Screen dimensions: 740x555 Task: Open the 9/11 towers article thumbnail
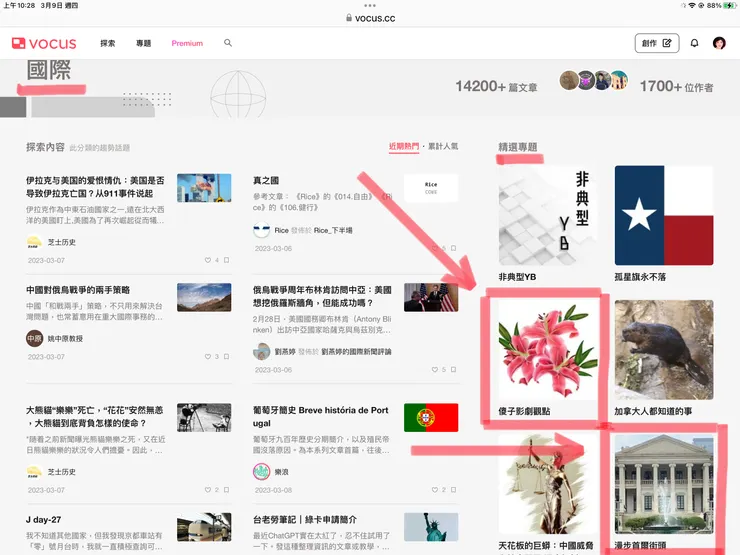coord(204,188)
